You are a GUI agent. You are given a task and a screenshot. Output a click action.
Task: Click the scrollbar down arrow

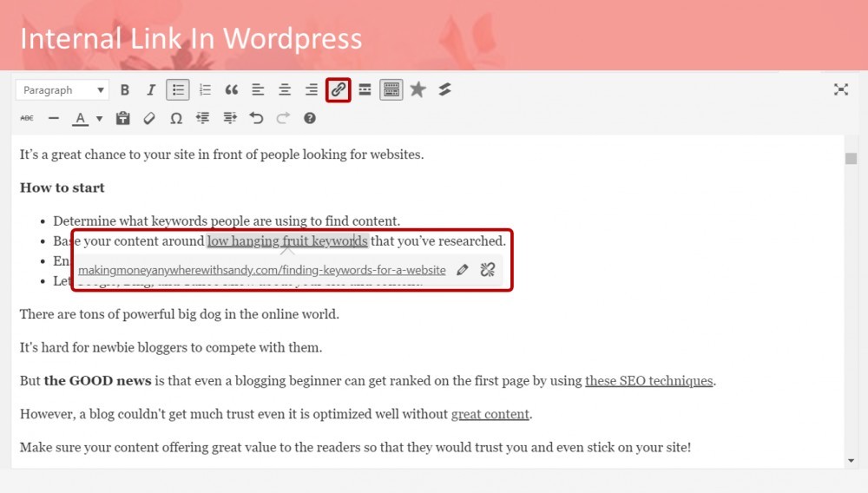point(851,461)
